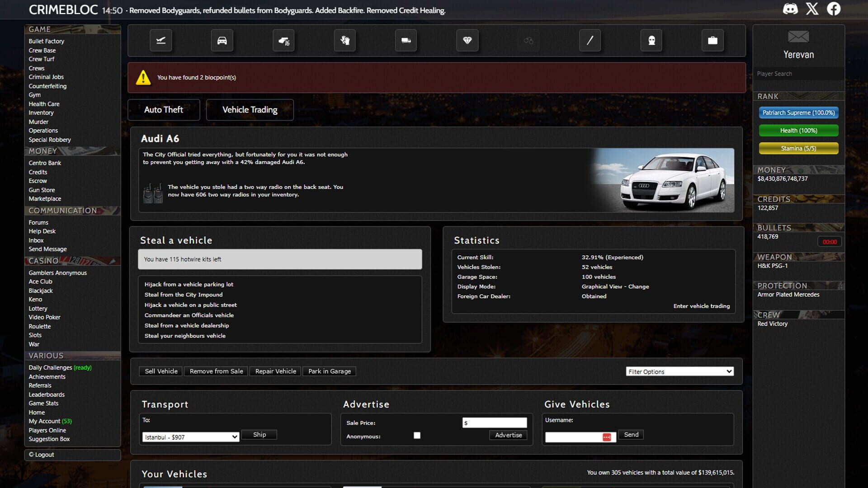Screen dimensions: 868x488
Task: Open the X social icon top right
Action: 812,8
